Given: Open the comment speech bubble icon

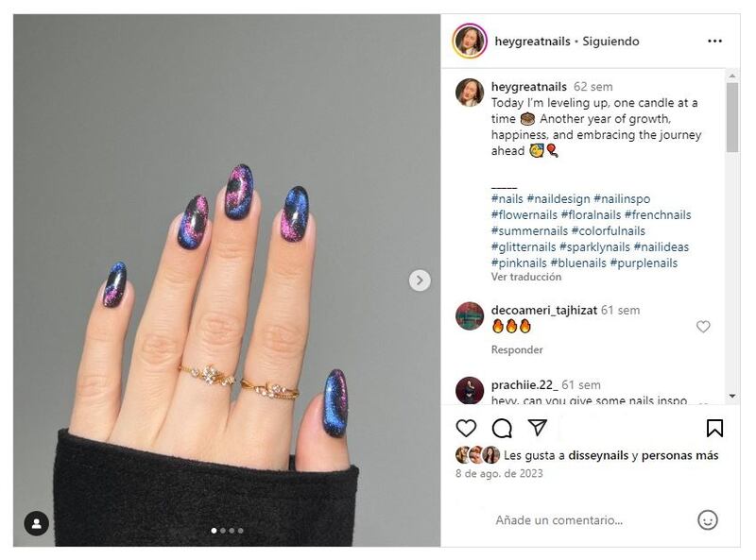Looking at the screenshot, I should pyautogui.click(x=502, y=428).
